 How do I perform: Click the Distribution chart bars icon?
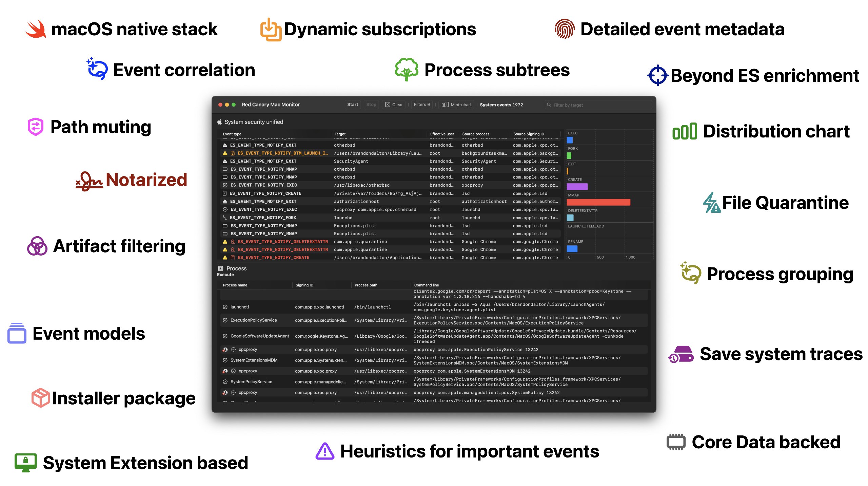tap(685, 131)
